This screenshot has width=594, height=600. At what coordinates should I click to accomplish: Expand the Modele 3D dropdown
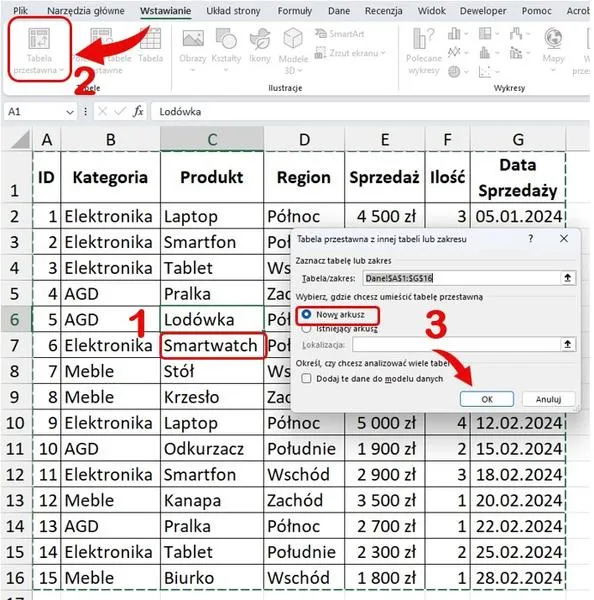(300, 71)
